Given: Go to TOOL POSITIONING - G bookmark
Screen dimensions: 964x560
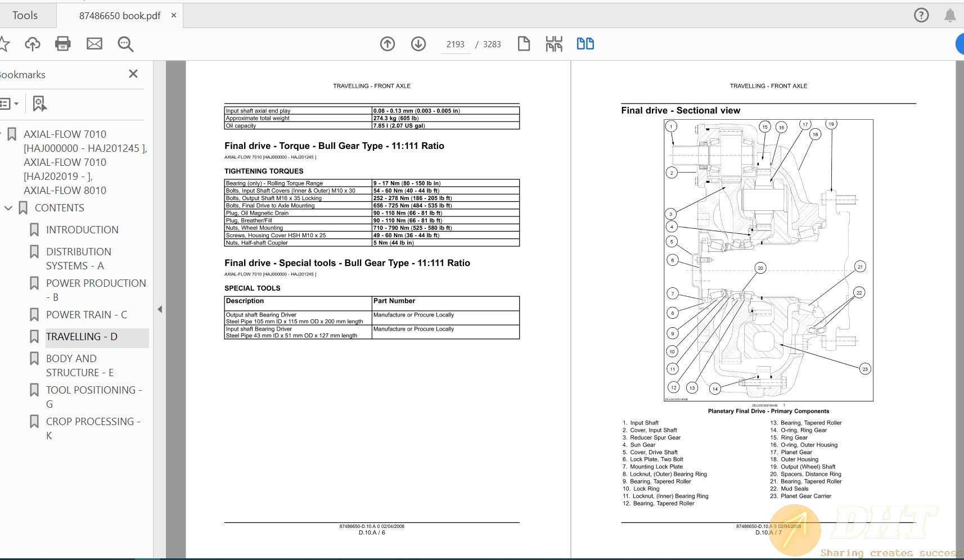Looking at the screenshot, I should [93, 397].
